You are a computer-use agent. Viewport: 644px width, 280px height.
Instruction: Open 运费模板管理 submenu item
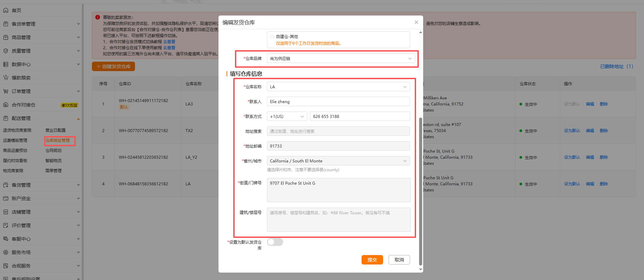pos(15,141)
